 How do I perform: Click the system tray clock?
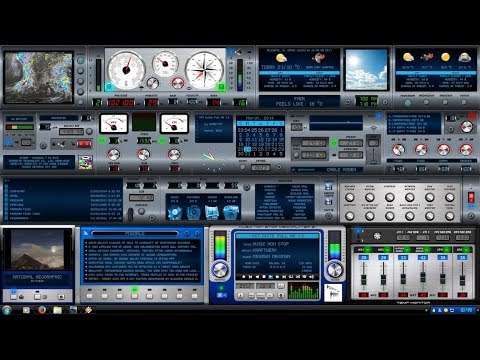(x=466, y=310)
